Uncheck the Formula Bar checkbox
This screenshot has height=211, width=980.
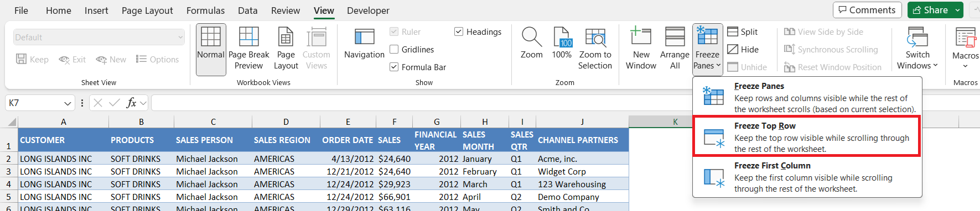pyautogui.click(x=394, y=67)
